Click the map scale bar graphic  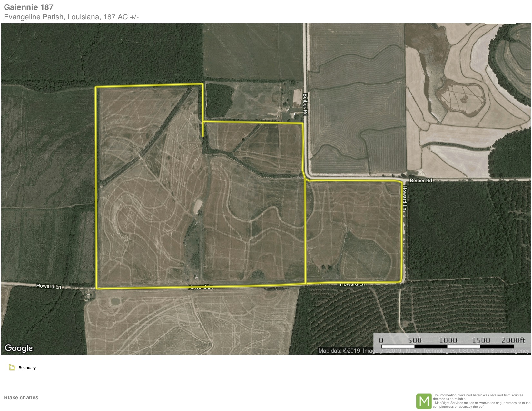451,347
